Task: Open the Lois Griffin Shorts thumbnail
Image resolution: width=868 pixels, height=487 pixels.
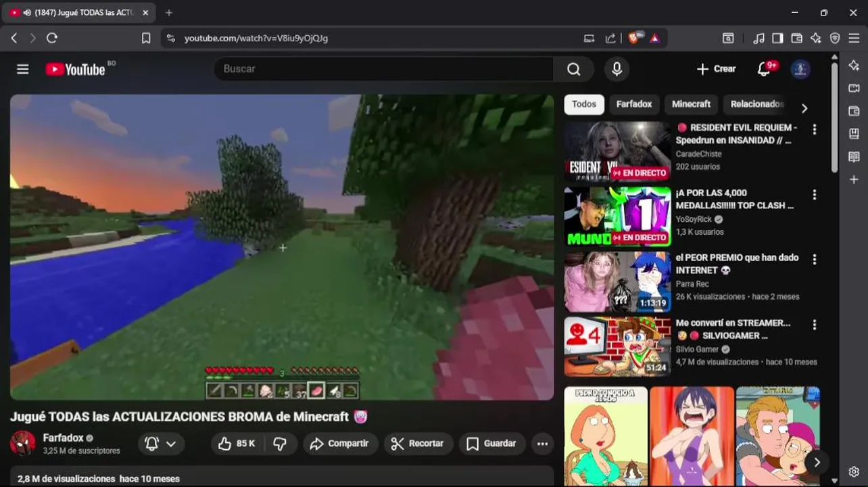Action: pyautogui.click(x=606, y=436)
